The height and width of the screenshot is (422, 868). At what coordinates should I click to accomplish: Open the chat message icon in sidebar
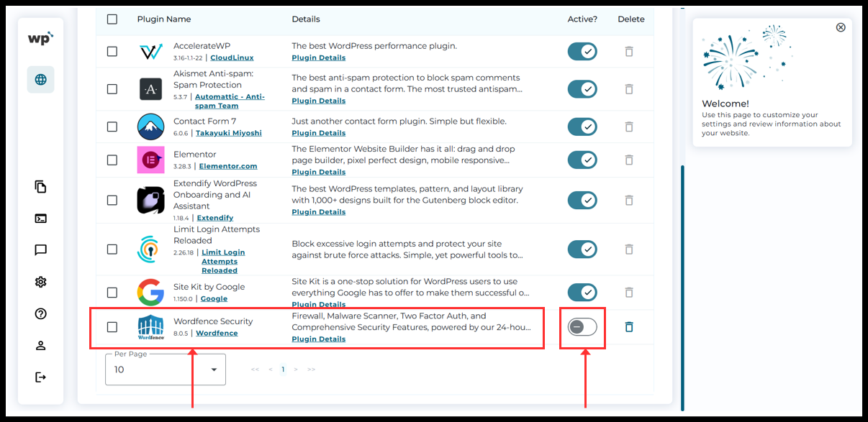point(41,250)
